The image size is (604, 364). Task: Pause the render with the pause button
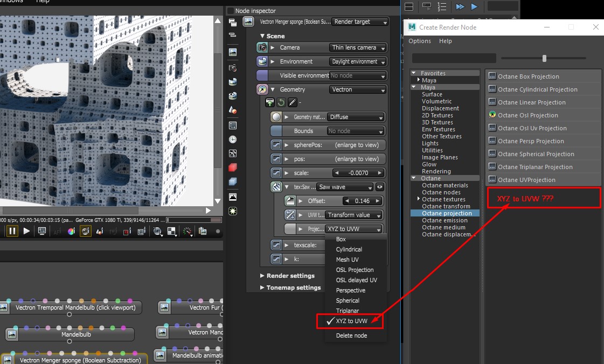pos(12,231)
